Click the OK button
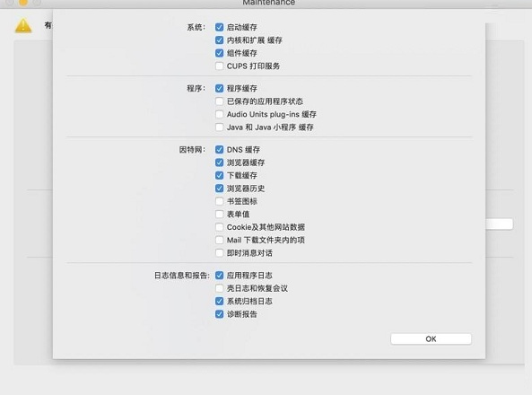Screen dimensions: 532x395 pyautogui.click(x=431, y=338)
